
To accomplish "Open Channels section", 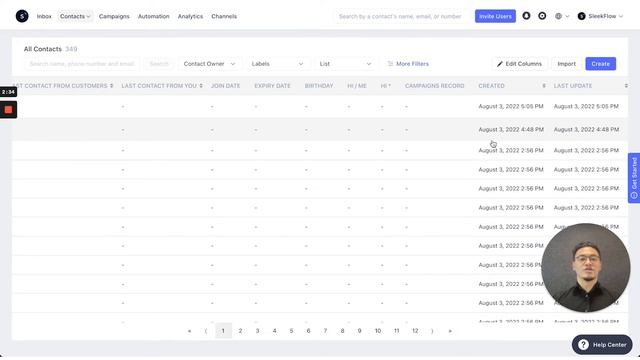I will point(224,16).
